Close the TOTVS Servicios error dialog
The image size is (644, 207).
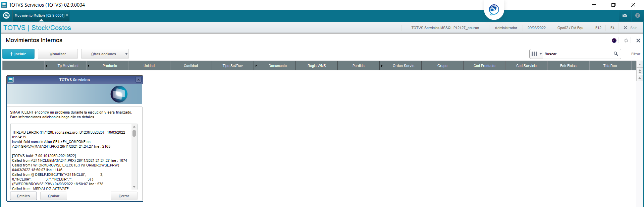click(x=139, y=80)
